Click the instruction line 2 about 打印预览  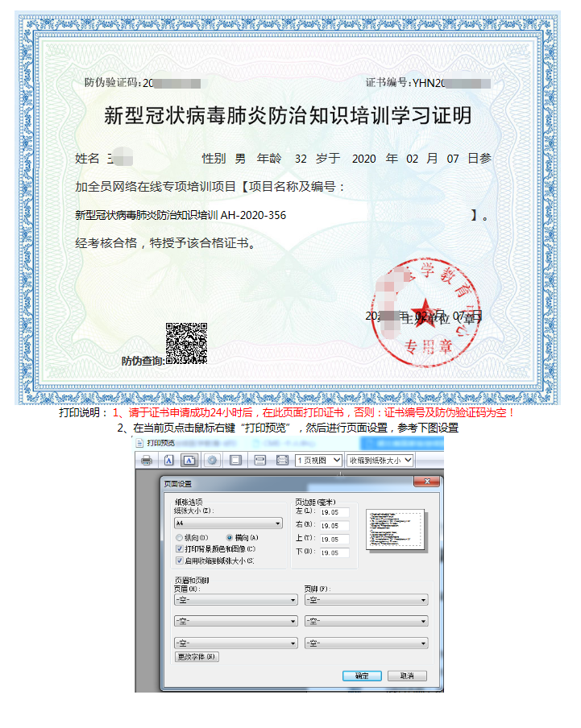[x=288, y=428]
